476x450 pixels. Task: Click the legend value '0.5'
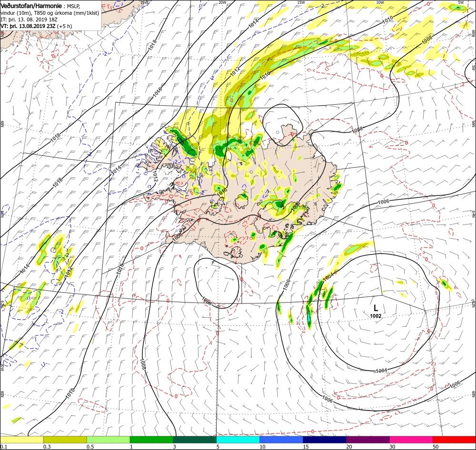(90, 447)
